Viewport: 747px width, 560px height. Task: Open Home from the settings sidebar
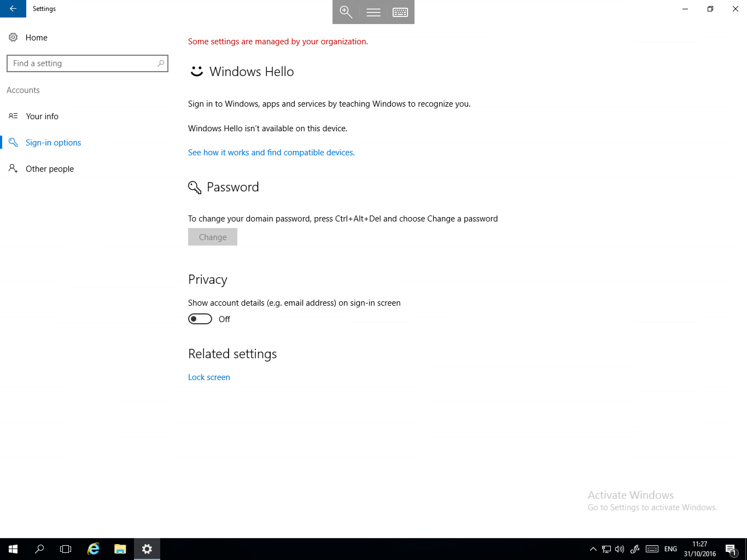pyautogui.click(x=36, y=37)
